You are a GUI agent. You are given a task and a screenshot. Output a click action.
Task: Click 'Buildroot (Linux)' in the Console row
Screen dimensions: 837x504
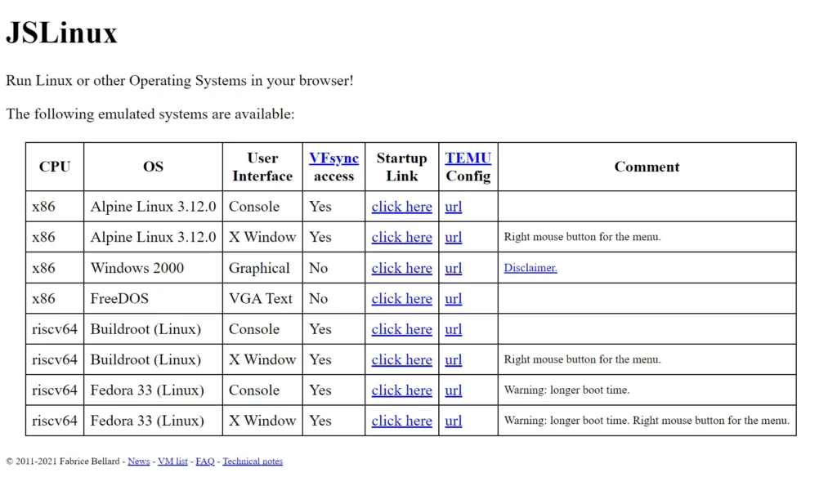[145, 329]
